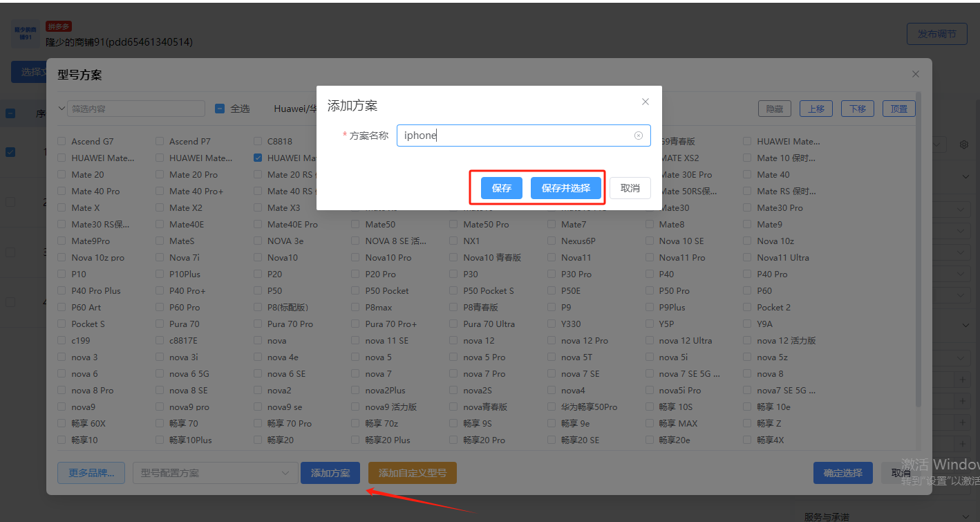Toggle the 全选 select-all checkbox
Image resolution: width=980 pixels, height=522 pixels.
[220, 109]
